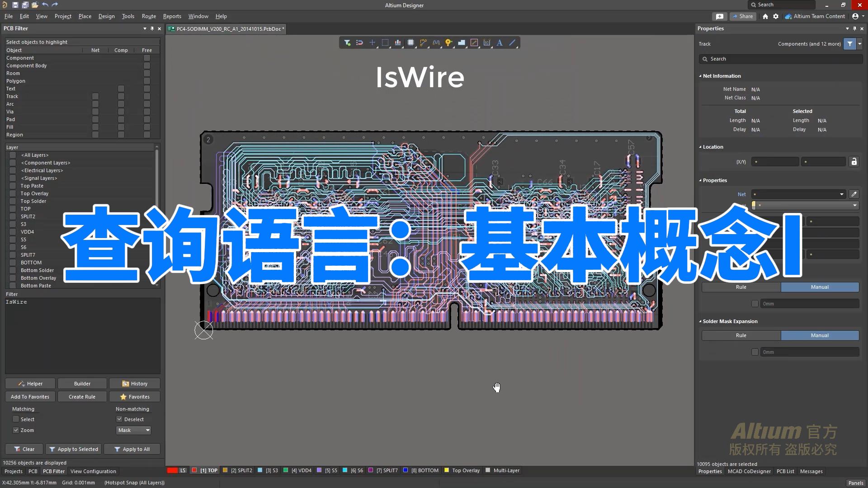Switch to the Bottom Overlay layer tab
Image resolution: width=868 pixels, height=488 pixels.
click(38, 277)
